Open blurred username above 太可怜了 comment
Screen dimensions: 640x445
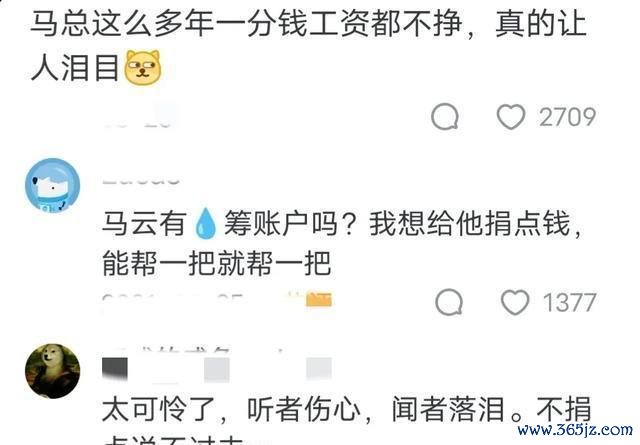click(x=216, y=365)
